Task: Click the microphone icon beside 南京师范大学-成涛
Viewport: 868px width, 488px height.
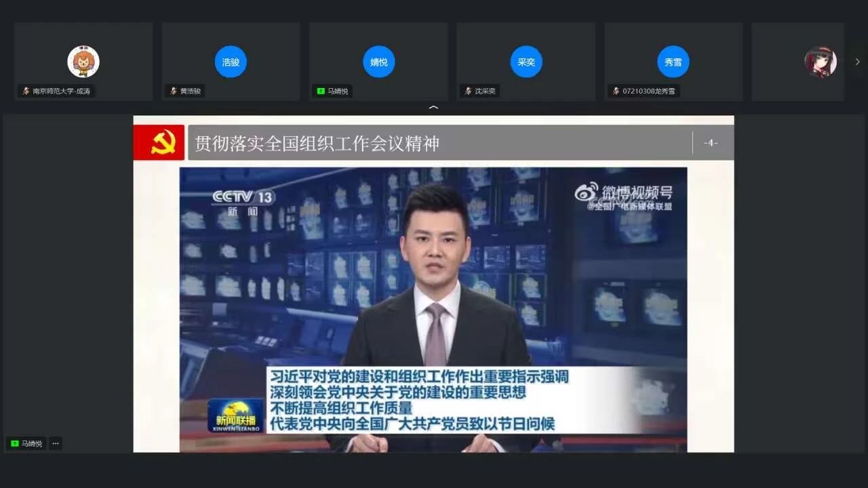Action: tap(26, 91)
